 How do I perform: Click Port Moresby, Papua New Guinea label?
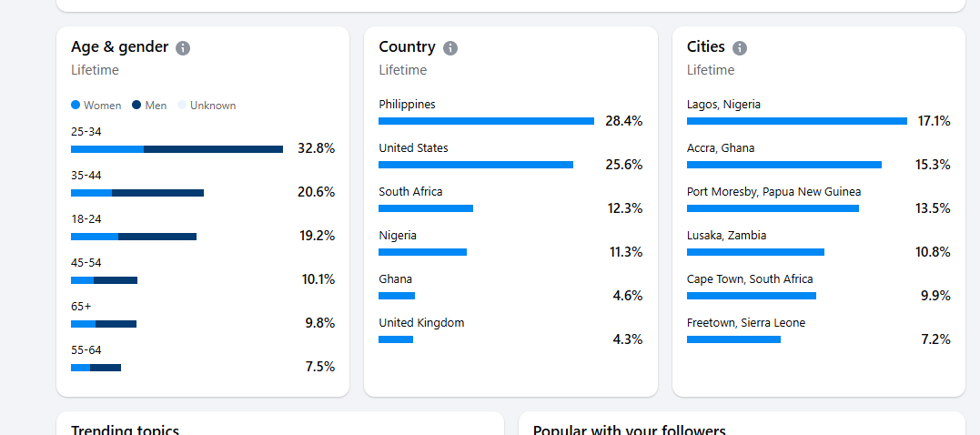pos(773,192)
